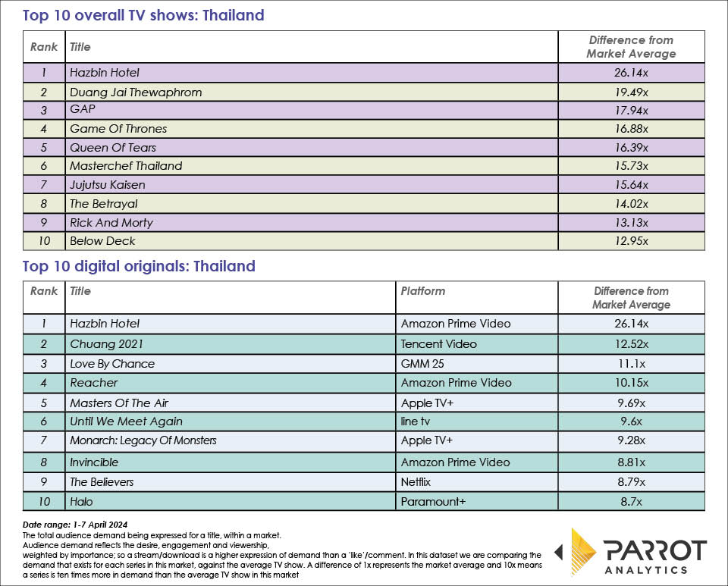Click 'Rick And Morty' title cell
This screenshot has height=586, width=728.
click(312, 222)
